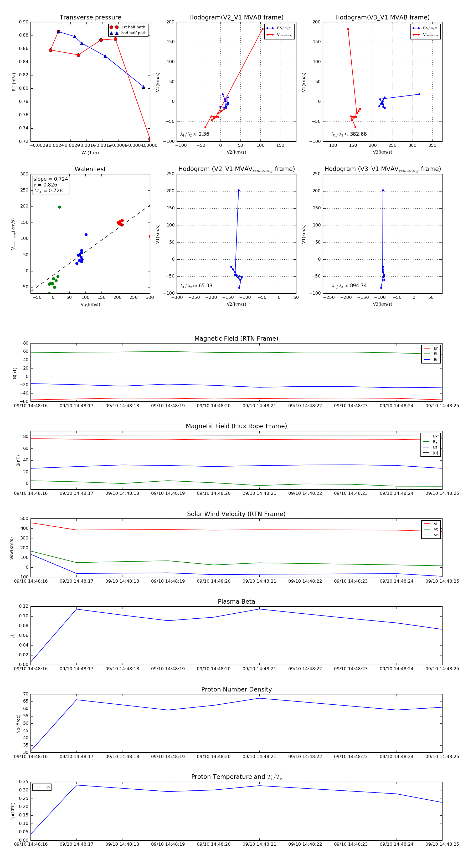Click the λ1/λ2 ≈ 65.38 annotation
This screenshot has width=473, height=868.
196,286
